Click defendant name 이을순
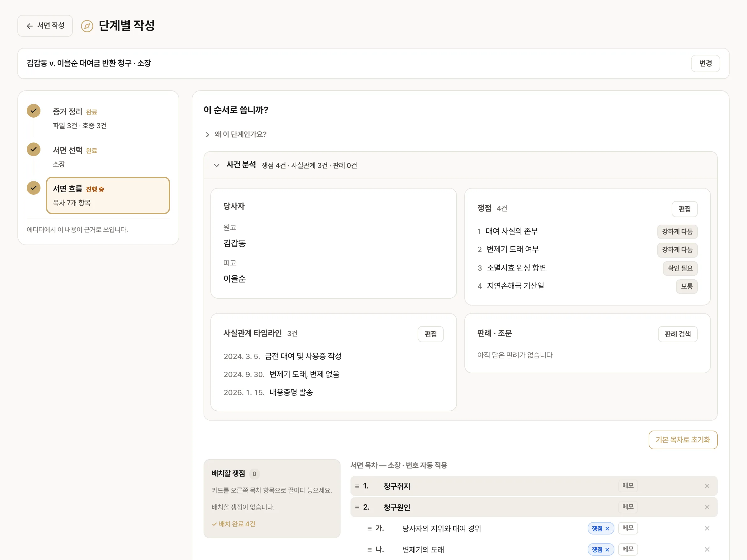The image size is (747, 560). coord(234,279)
